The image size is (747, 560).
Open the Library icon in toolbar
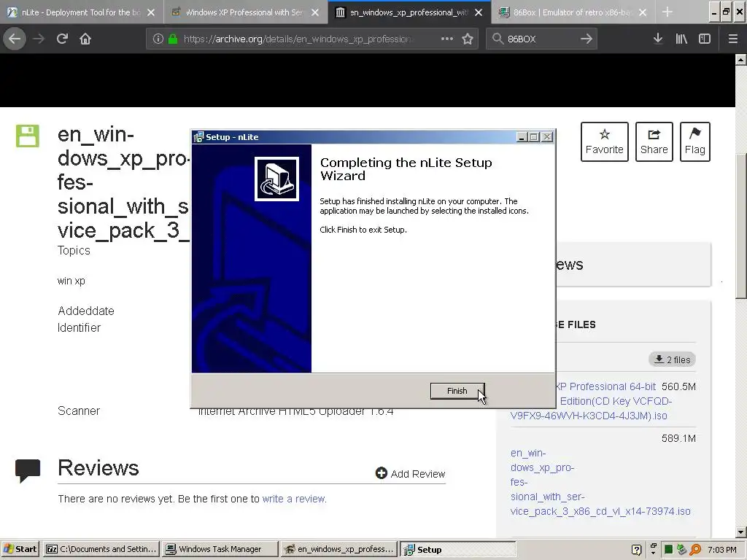point(681,39)
